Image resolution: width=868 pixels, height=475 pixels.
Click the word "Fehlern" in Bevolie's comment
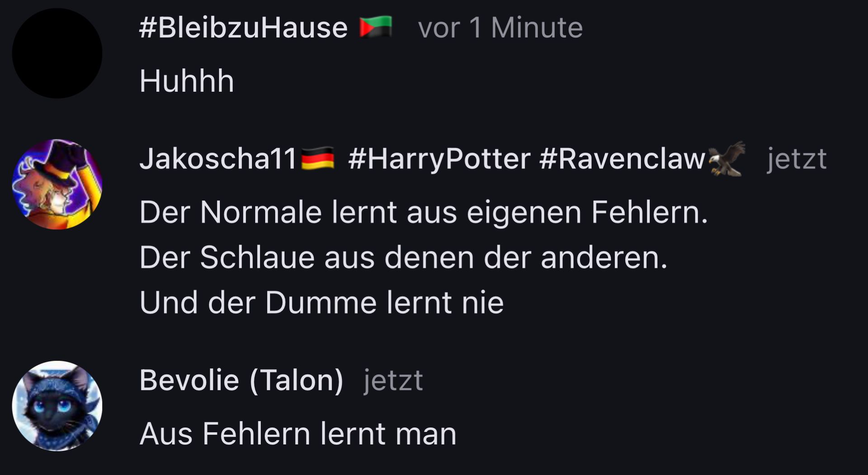tap(256, 434)
